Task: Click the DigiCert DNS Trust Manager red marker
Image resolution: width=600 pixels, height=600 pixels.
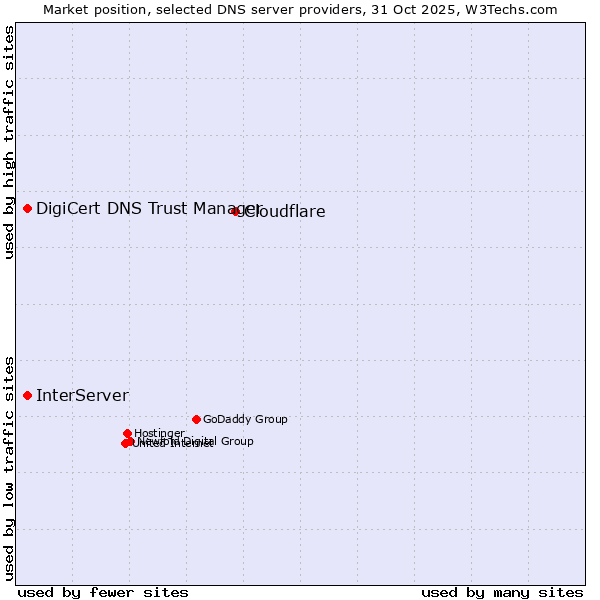Action: point(27,208)
